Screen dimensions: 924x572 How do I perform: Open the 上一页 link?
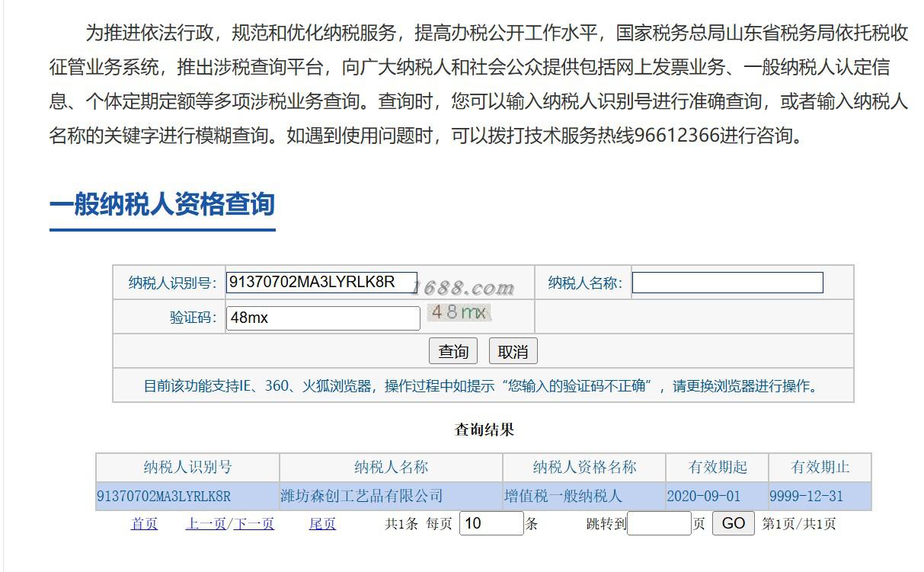point(206,524)
